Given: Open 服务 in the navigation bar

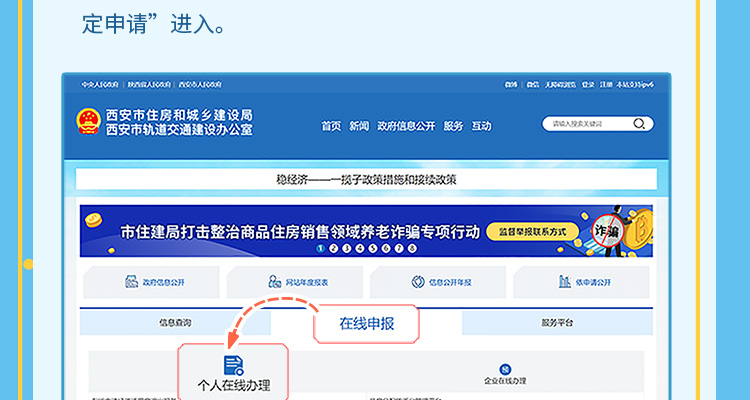Looking at the screenshot, I should click(453, 126).
